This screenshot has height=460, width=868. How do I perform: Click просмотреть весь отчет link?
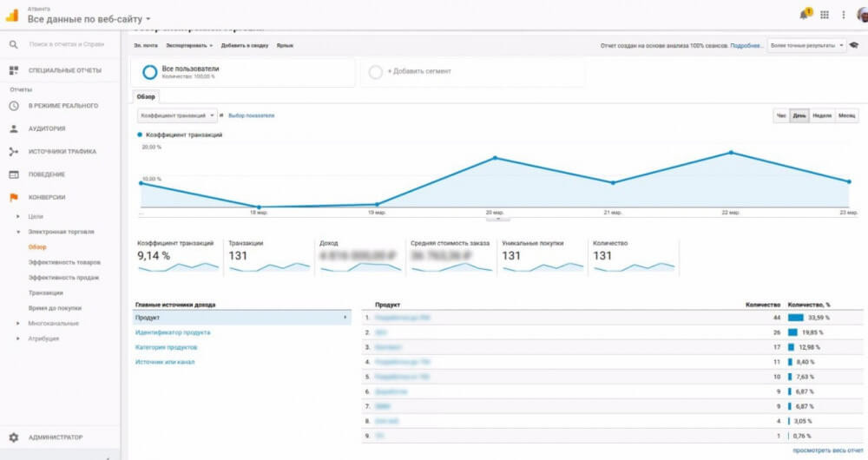(x=827, y=450)
